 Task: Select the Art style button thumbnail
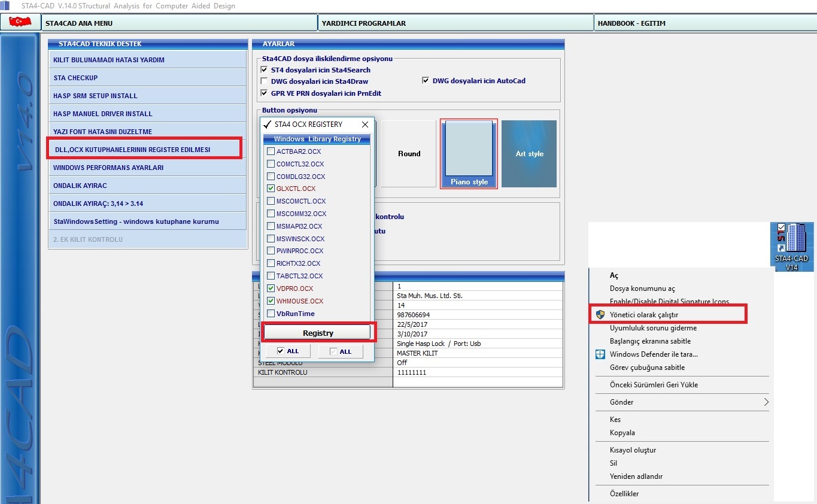click(x=529, y=154)
